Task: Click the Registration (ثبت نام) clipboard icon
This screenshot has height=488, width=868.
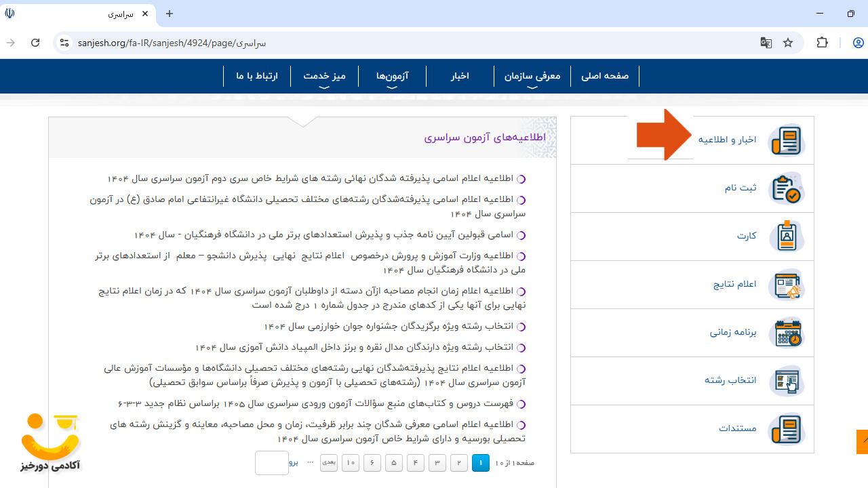Action: coord(786,188)
